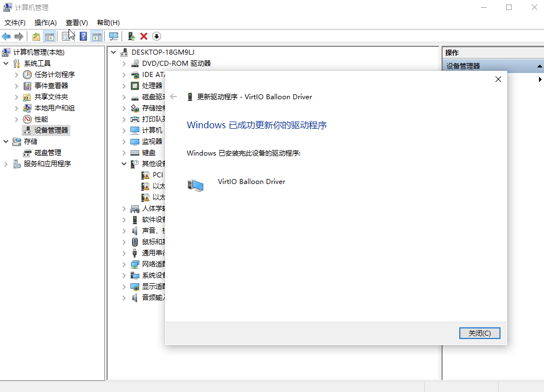
Task: Open the 操作(A) menu
Action: [x=45, y=23]
